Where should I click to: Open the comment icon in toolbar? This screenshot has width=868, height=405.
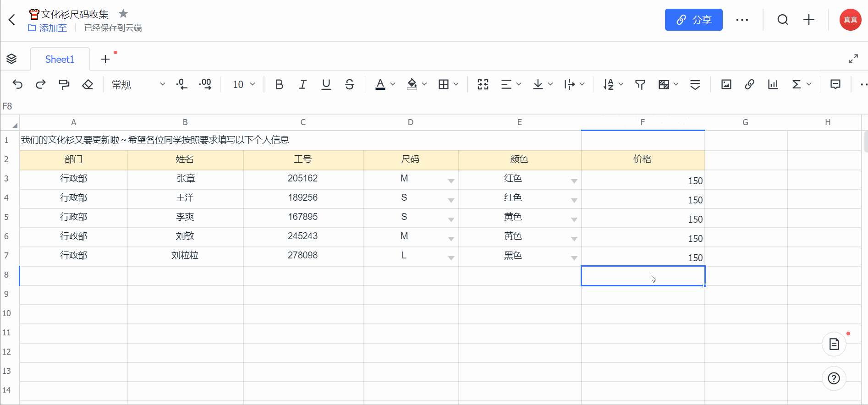pos(835,84)
